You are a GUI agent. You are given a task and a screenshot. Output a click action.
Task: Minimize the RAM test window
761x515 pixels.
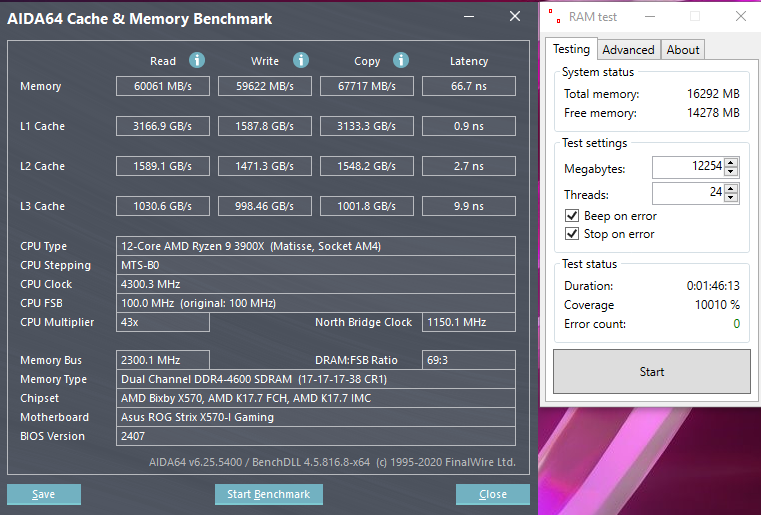tap(650, 17)
